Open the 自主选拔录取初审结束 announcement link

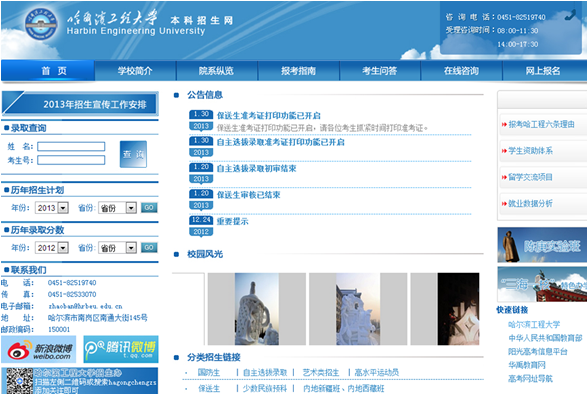coord(256,168)
